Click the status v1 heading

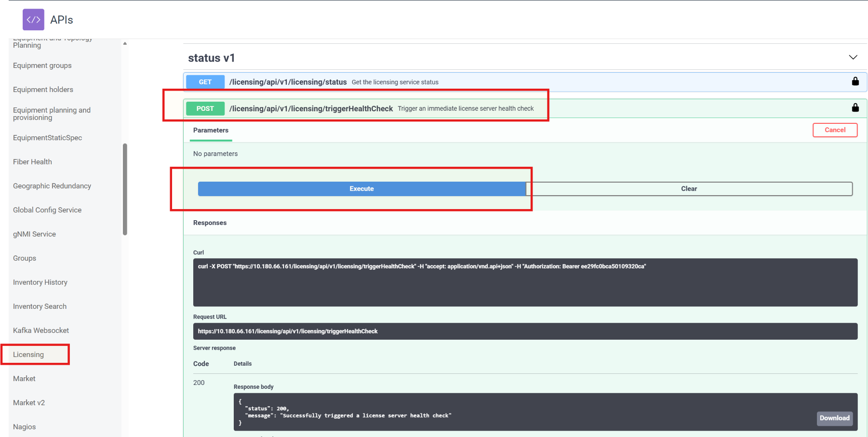click(x=211, y=58)
